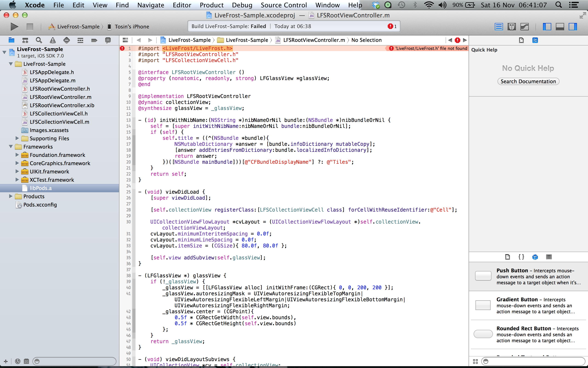The image size is (588, 368).
Task: Show the File inspector
Action: (521, 40)
